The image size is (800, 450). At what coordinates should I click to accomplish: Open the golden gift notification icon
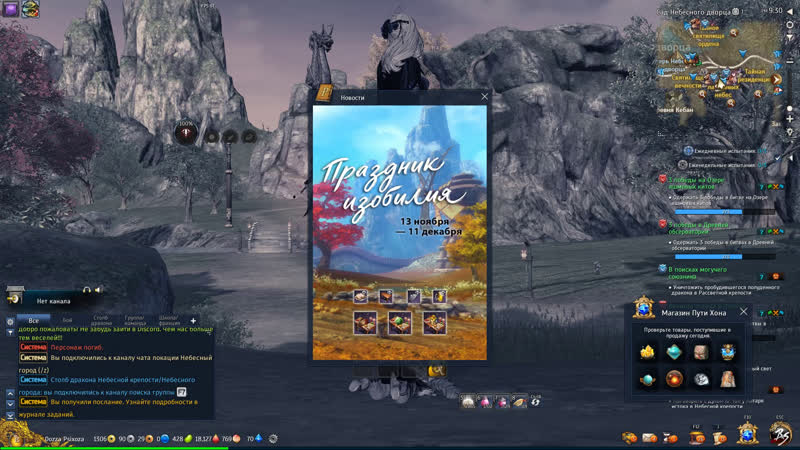pos(629,438)
